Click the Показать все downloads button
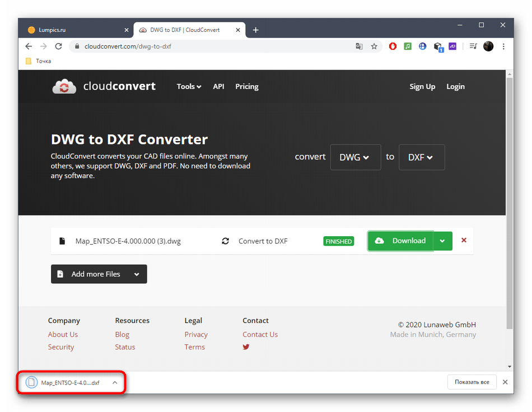This screenshot has height=412, width=532. [472, 382]
